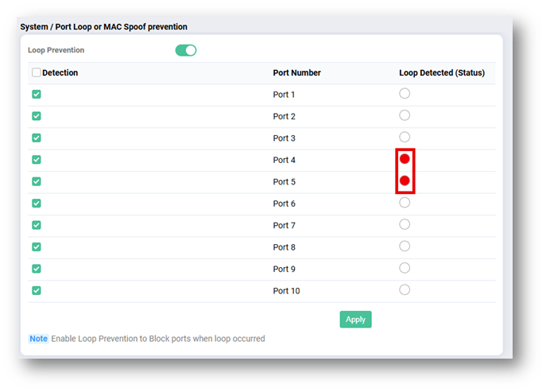Disable detection on Port 3

37,138
